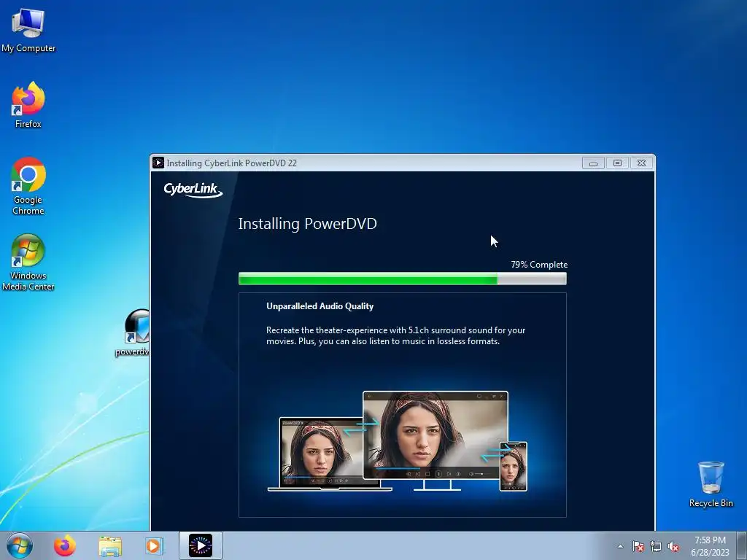Open the network status tray icon
747x560 pixels.
coord(656,546)
